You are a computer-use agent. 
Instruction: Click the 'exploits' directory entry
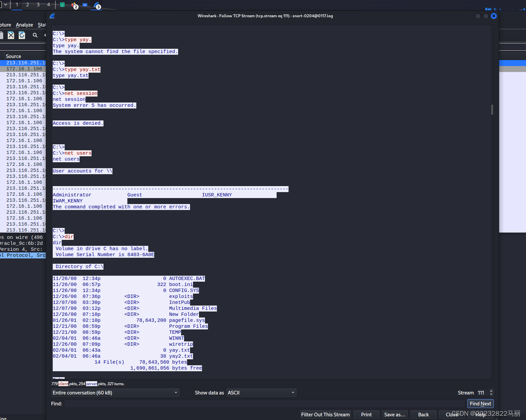pyautogui.click(x=181, y=297)
